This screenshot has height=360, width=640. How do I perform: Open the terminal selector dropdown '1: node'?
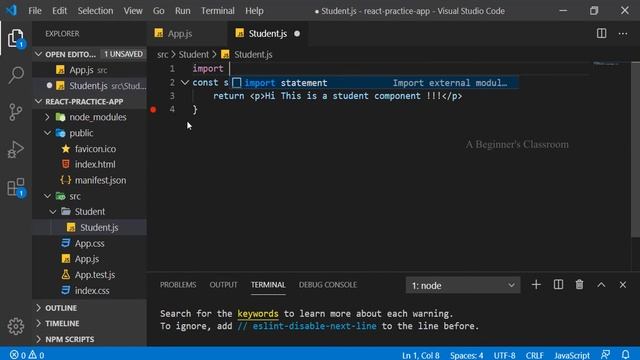point(463,285)
